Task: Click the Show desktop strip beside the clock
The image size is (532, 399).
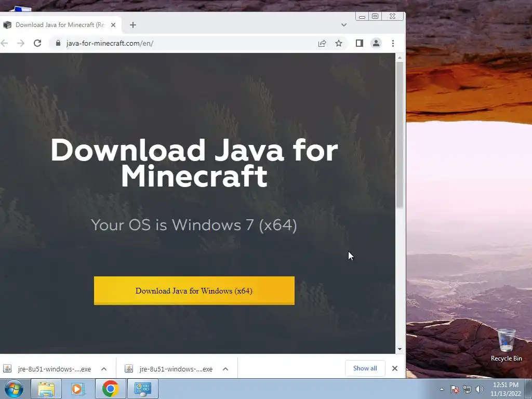Action: [528, 389]
